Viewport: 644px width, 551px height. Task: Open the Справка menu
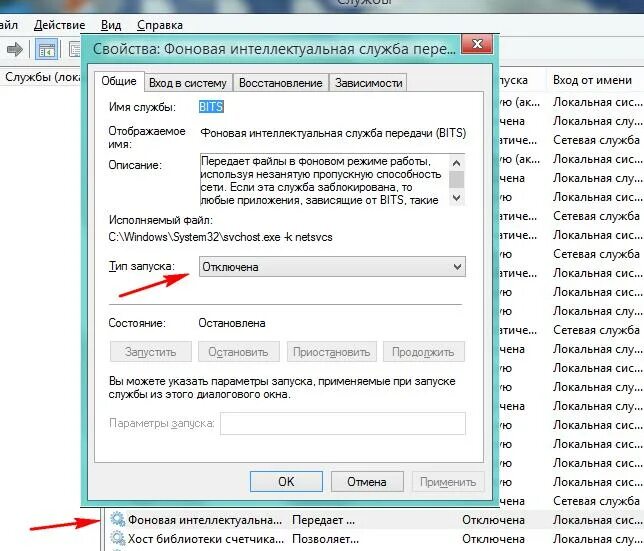click(160, 25)
